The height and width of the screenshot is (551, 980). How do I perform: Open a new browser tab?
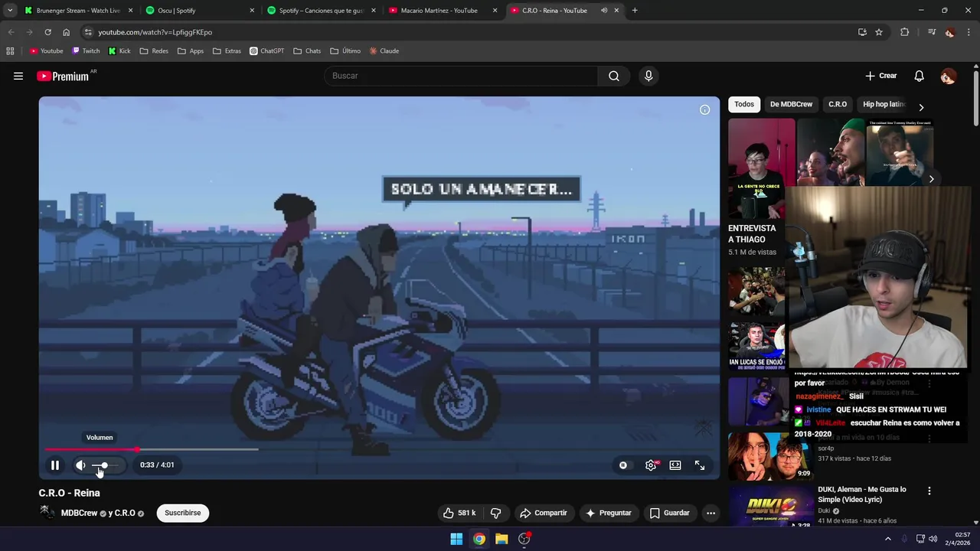pyautogui.click(x=635, y=11)
